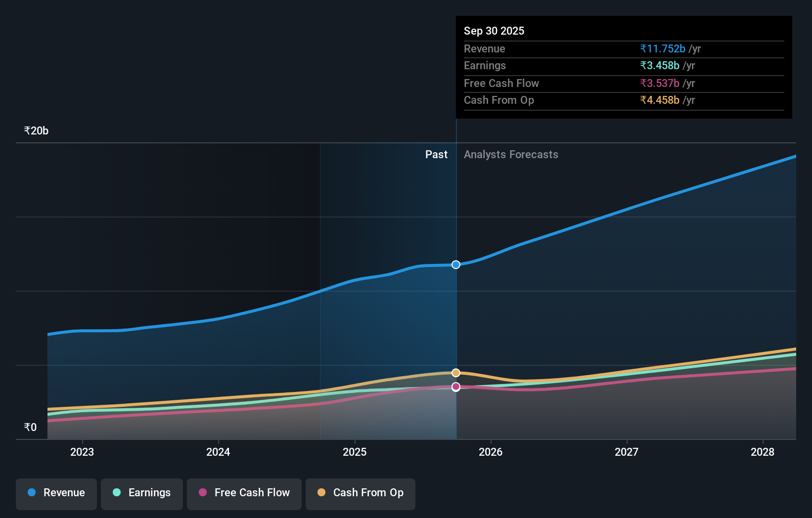Click the Earnings value in the tooltip
812x518 pixels.
tap(659, 66)
